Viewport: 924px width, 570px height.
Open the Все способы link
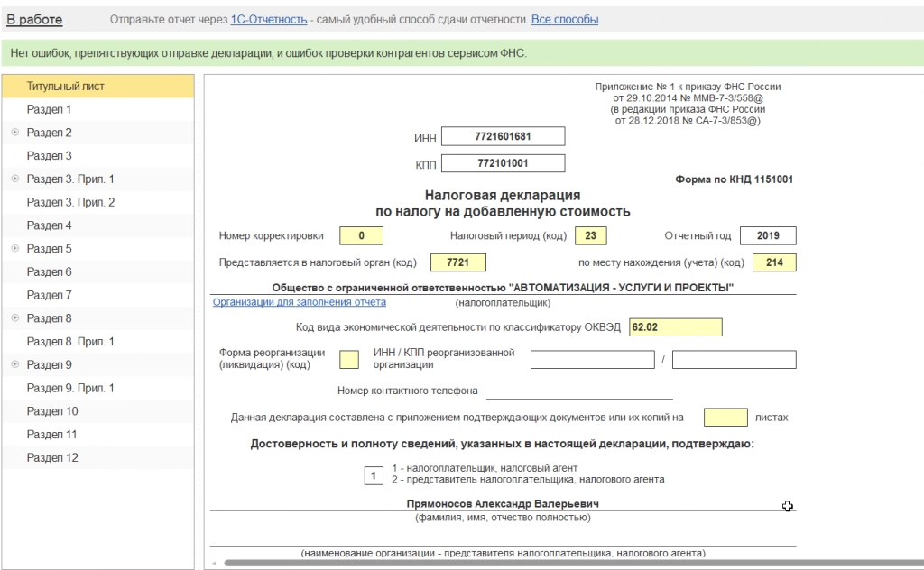565,20
